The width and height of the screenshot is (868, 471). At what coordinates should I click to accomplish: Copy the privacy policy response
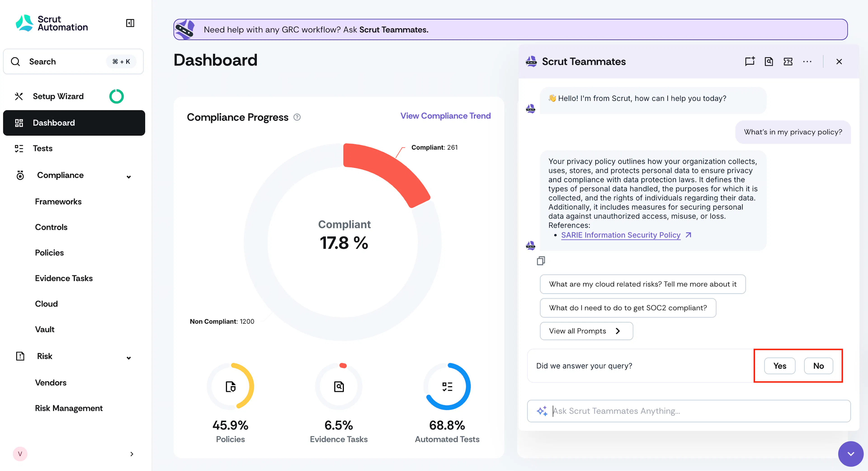point(541,261)
